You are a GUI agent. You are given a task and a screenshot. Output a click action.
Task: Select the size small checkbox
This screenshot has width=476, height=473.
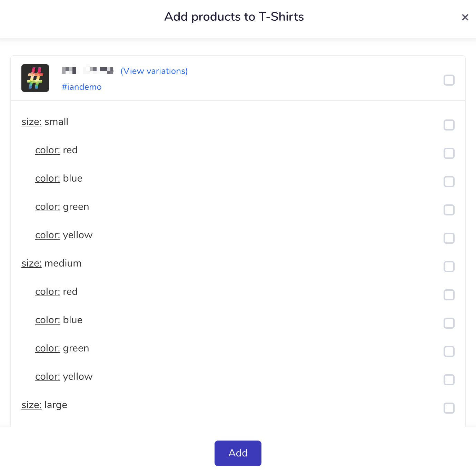(449, 125)
